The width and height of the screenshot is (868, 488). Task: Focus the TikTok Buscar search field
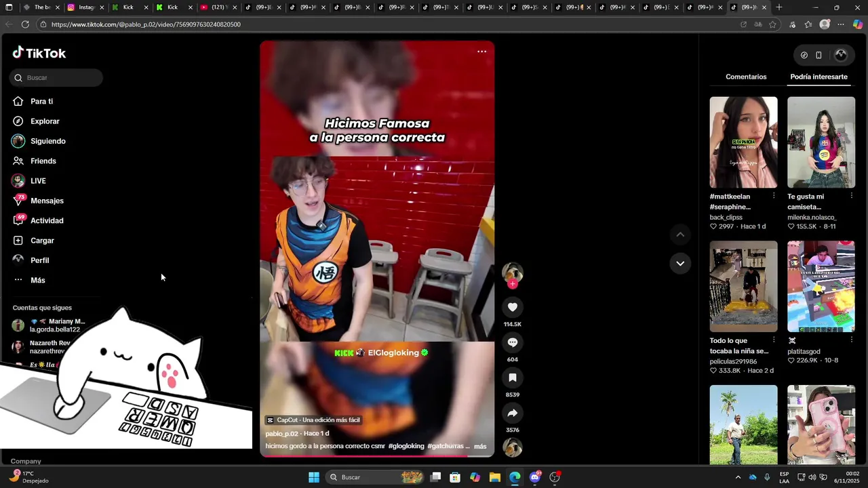click(56, 78)
